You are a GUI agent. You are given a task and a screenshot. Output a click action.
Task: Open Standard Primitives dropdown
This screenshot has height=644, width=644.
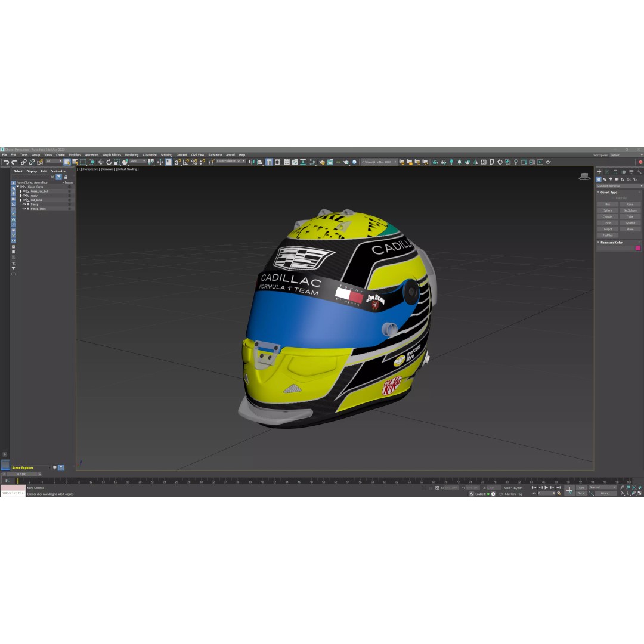(x=619, y=186)
